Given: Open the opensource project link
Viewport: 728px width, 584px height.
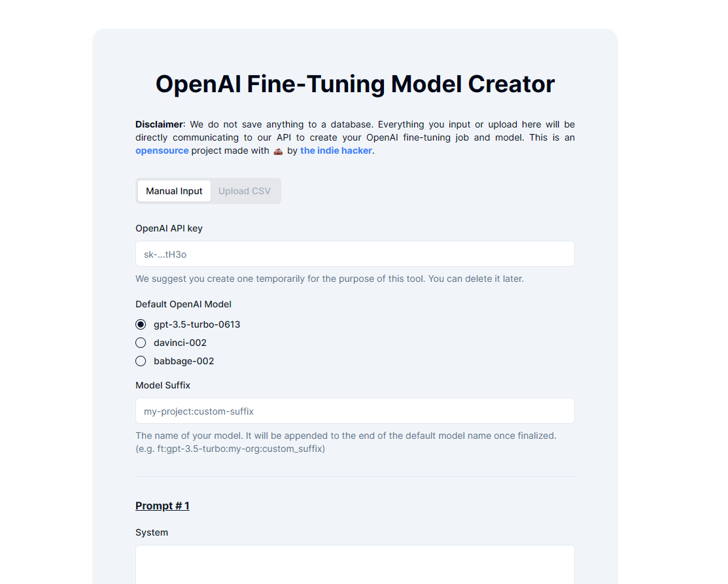Looking at the screenshot, I should pos(162,150).
